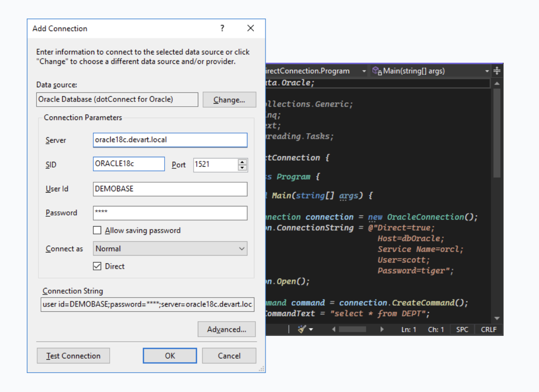Increase the Port value with up arrow
539x392 pixels.
[x=242, y=162]
